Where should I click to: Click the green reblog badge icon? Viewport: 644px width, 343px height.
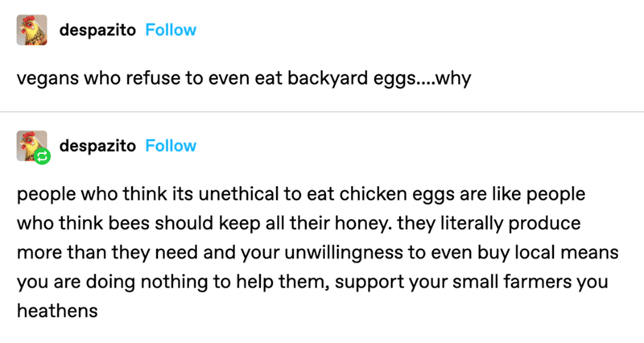point(42,156)
